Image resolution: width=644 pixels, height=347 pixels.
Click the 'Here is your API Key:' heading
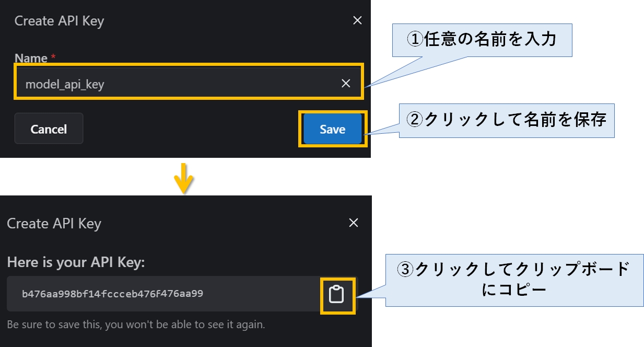(76, 262)
